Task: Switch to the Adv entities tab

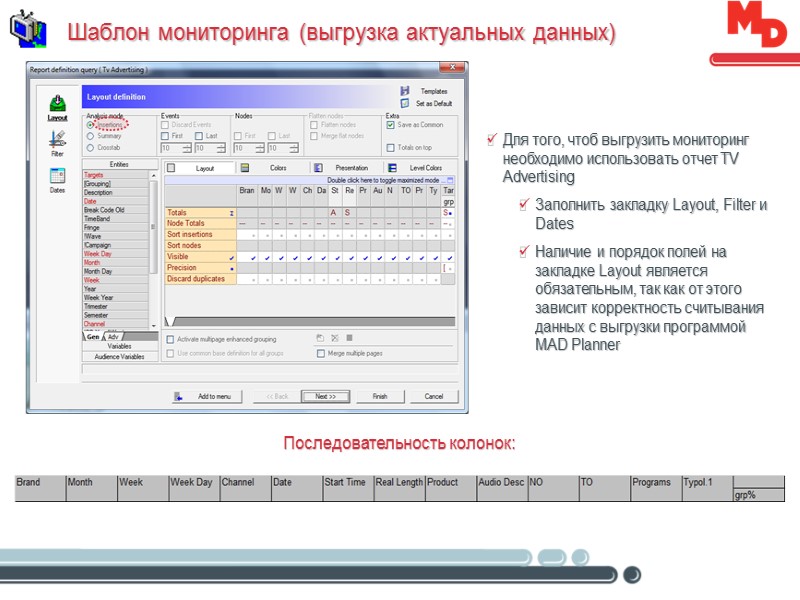Action: coord(113,337)
